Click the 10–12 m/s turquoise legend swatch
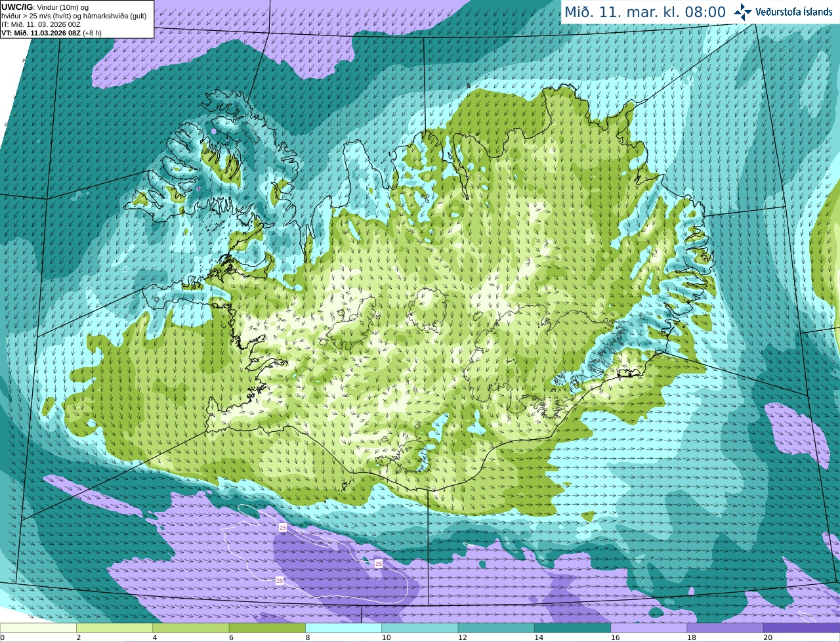This screenshot has width=840, height=642. [x=420, y=628]
